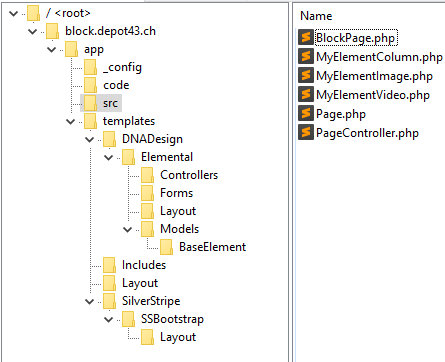The width and height of the screenshot is (445, 362).
Task: Collapse the SSBootstrap folder chevron
Action: pyautogui.click(x=109, y=320)
